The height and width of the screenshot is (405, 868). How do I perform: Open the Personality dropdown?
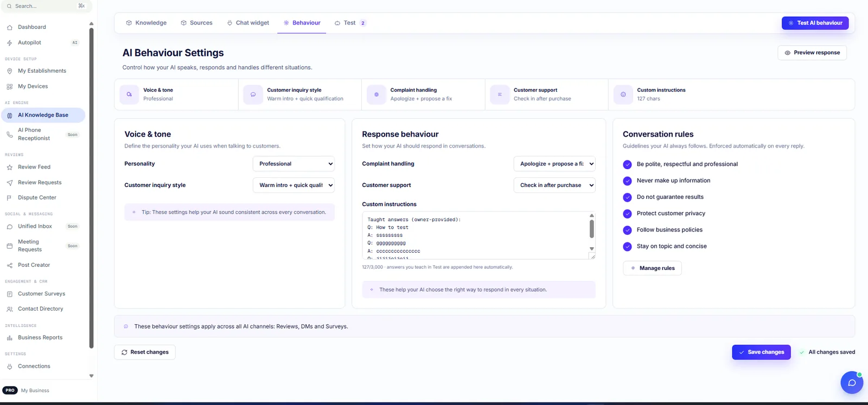[293, 164]
